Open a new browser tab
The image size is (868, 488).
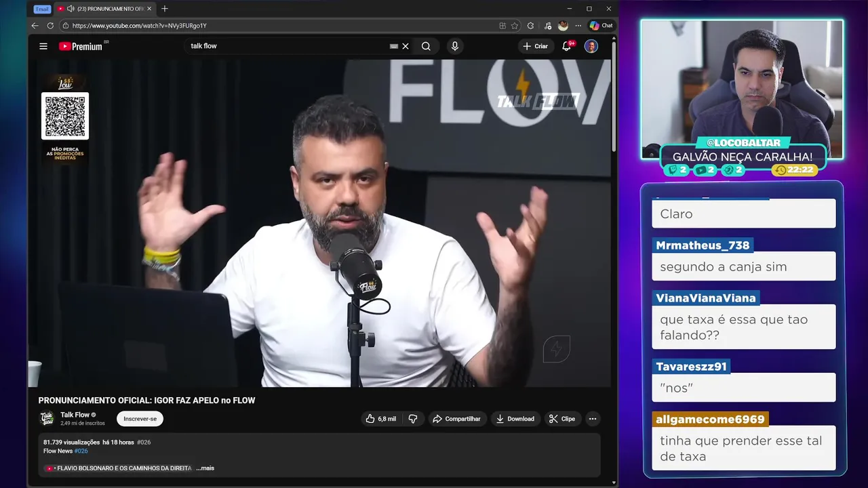pyautogui.click(x=165, y=9)
